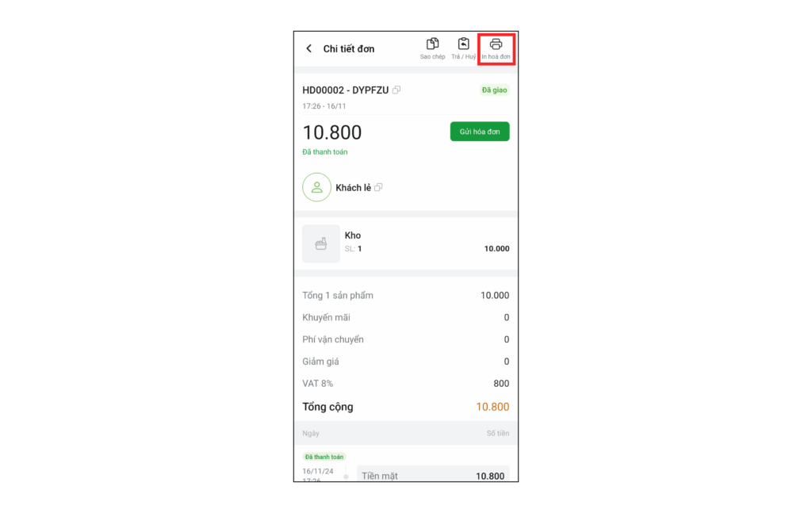This screenshot has width=812, height=513.
Task: Tap the VAT 8% row
Action: point(405,384)
